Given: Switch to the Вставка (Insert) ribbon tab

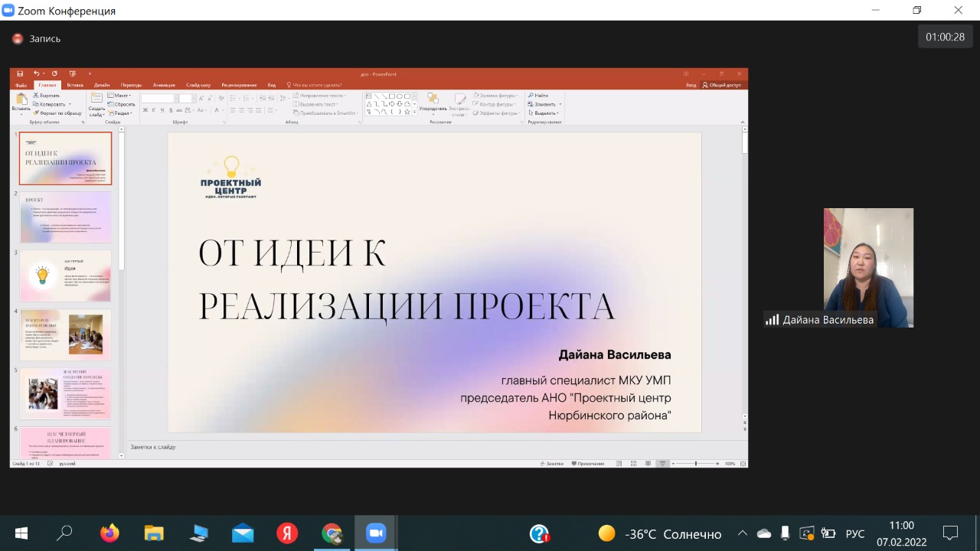Looking at the screenshot, I should (75, 85).
